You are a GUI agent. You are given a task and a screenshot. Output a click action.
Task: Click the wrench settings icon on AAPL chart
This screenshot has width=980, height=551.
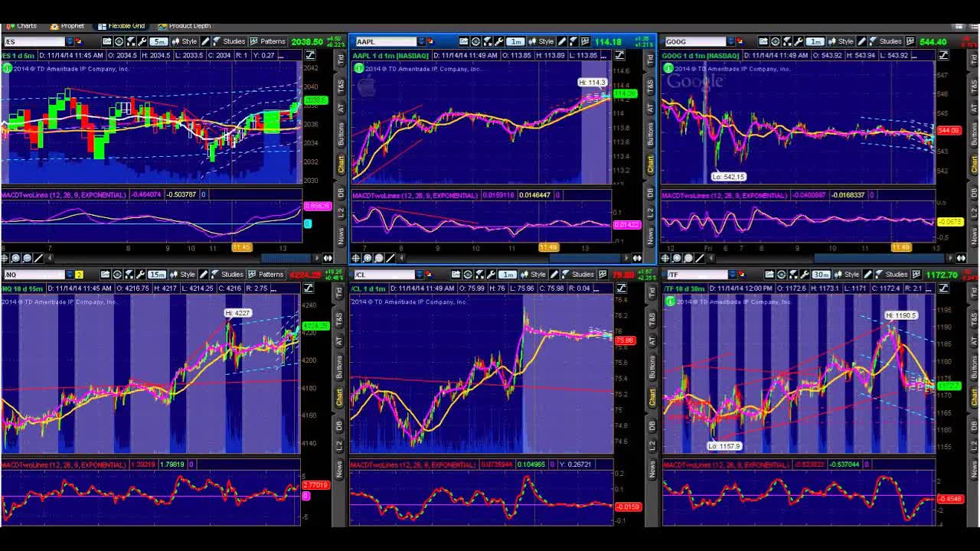498,41
